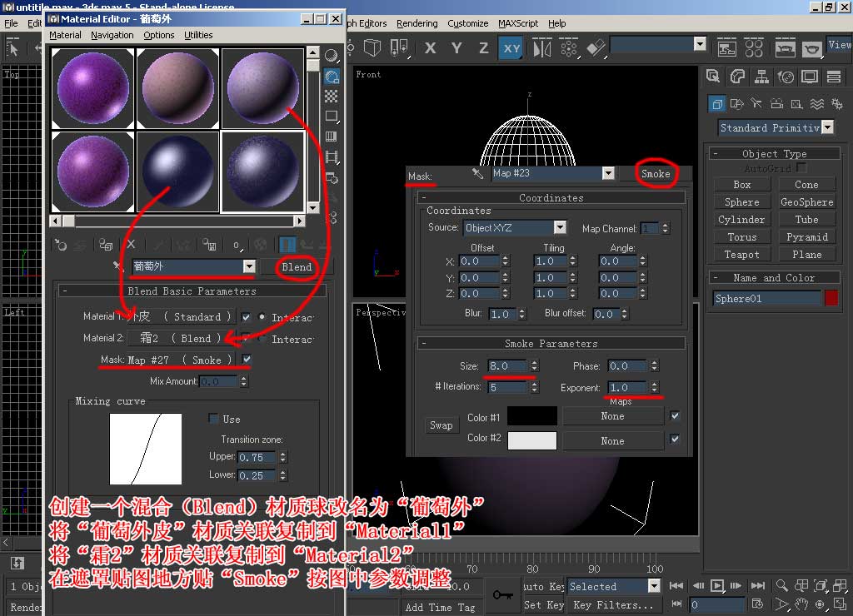Toggle the checkered Background icon
Image resolution: width=853 pixels, height=616 pixels.
click(x=332, y=97)
